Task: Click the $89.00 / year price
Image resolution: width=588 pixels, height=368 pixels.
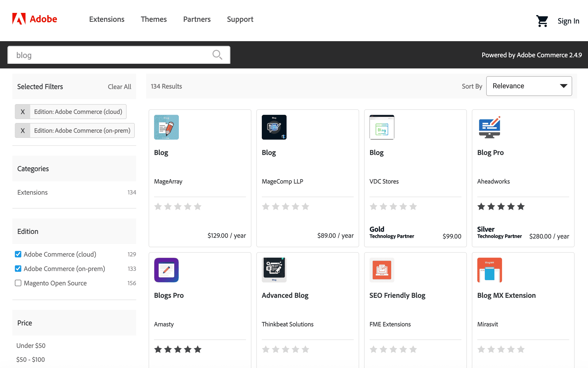Action: pyautogui.click(x=335, y=236)
